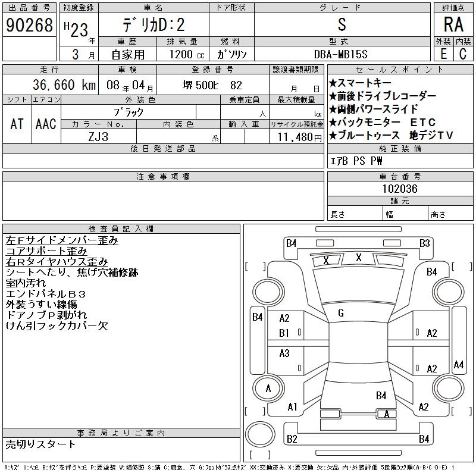This screenshot has height=476, width=476.
Task: Select the A1 damage mark on the diagram
Action: coord(292,407)
